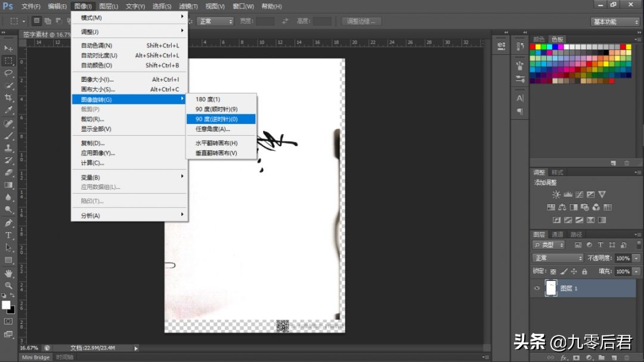Click the lock all icon in layers panel

coord(584,271)
